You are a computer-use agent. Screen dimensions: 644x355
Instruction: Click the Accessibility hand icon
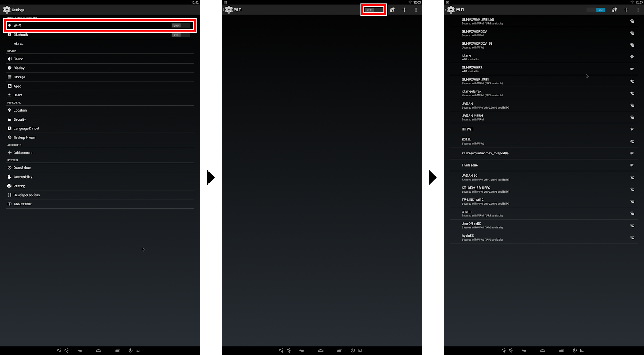pyautogui.click(x=10, y=177)
